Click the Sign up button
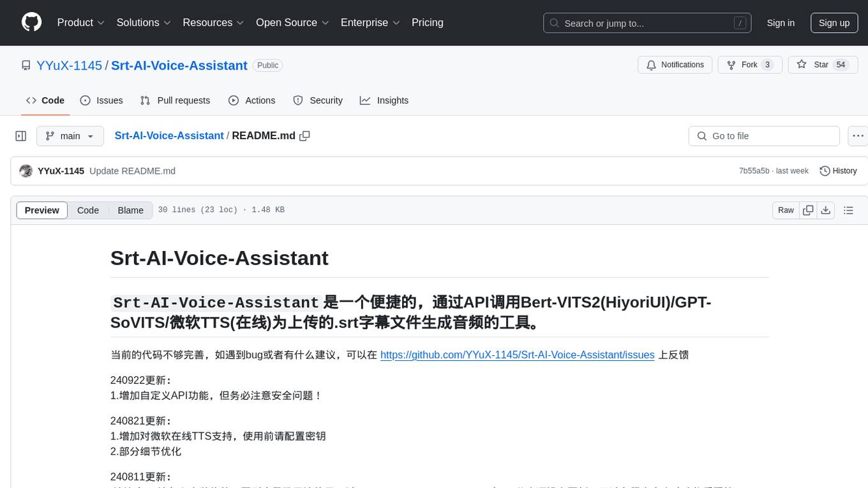The image size is (868, 488). pyautogui.click(x=834, y=23)
